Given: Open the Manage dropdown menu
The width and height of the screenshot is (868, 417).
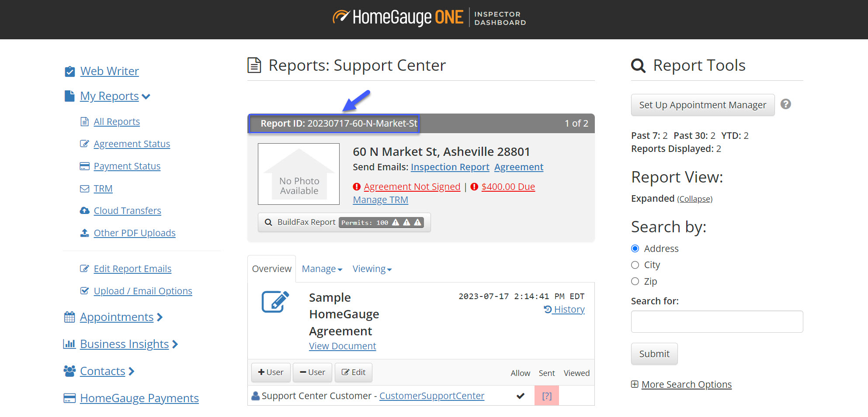Looking at the screenshot, I should pos(322,269).
